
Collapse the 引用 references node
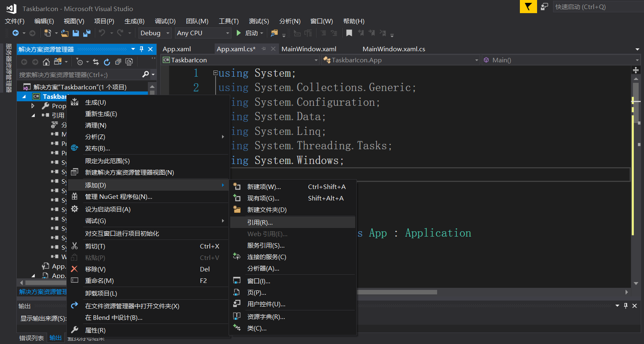33,115
